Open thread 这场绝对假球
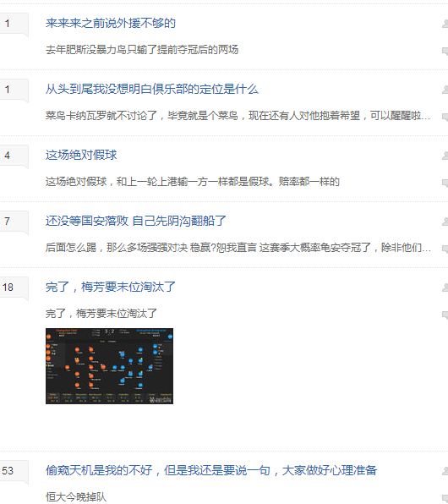This screenshot has width=448, height=504. (x=81, y=155)
